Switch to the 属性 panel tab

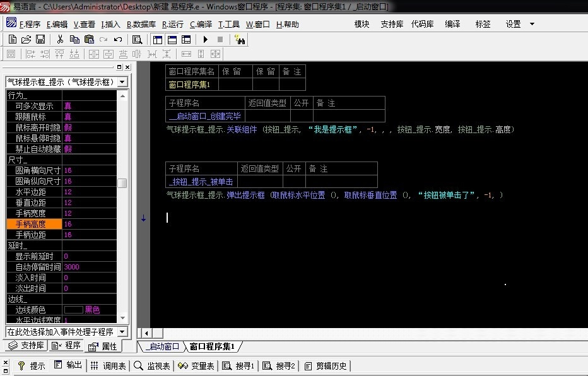(103, 346)
